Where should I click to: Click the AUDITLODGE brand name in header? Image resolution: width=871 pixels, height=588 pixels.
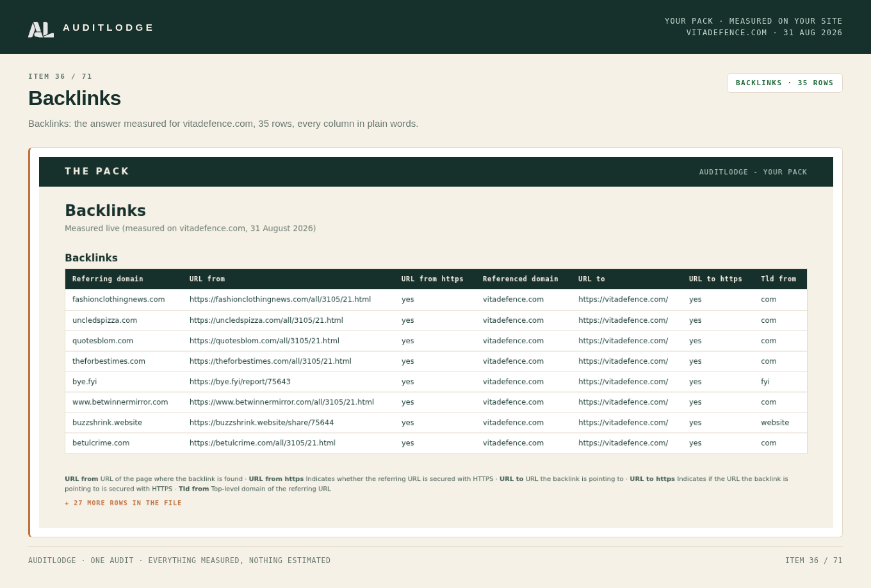(x=108, y=28)
